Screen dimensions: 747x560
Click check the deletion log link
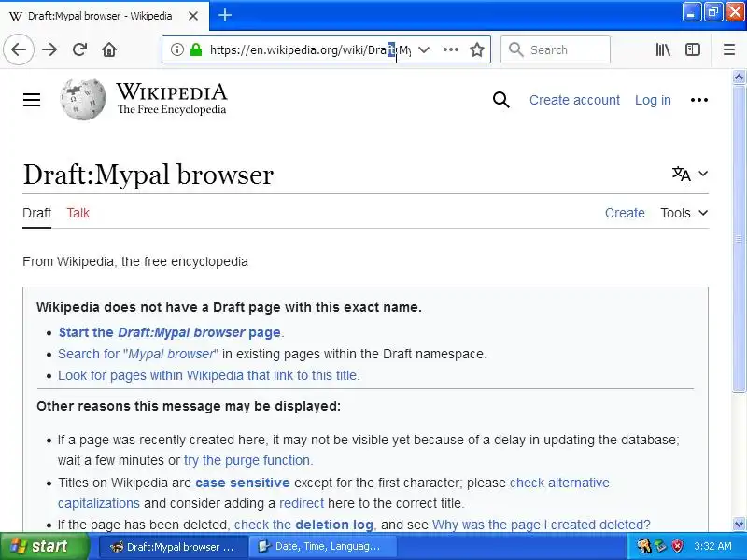(303, 525)
